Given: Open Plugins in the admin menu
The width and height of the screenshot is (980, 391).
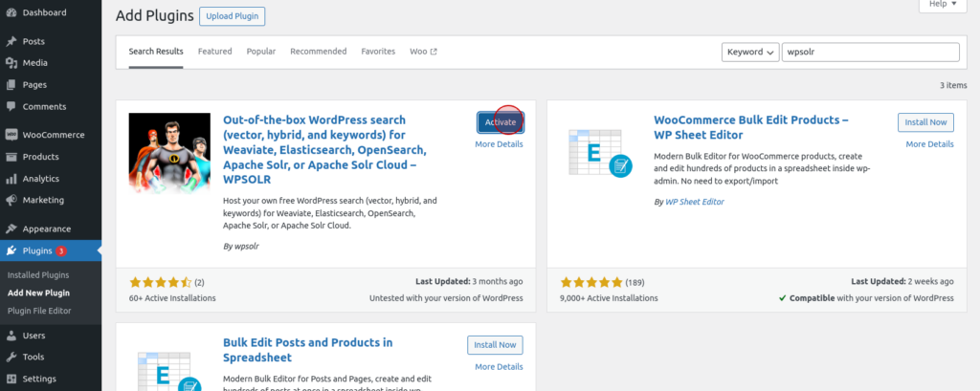Looking at the screenshot, I should (51, 251).
